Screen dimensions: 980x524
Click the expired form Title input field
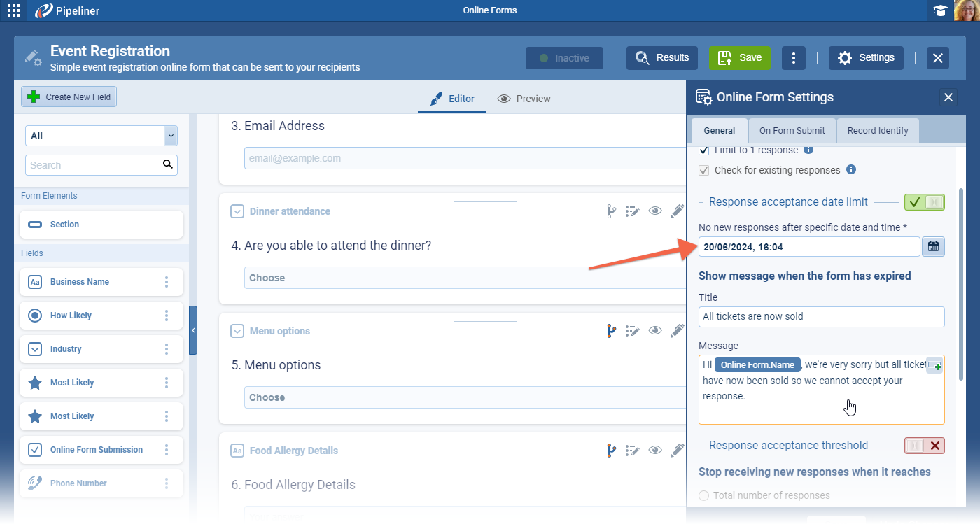[x=821, y=316]
